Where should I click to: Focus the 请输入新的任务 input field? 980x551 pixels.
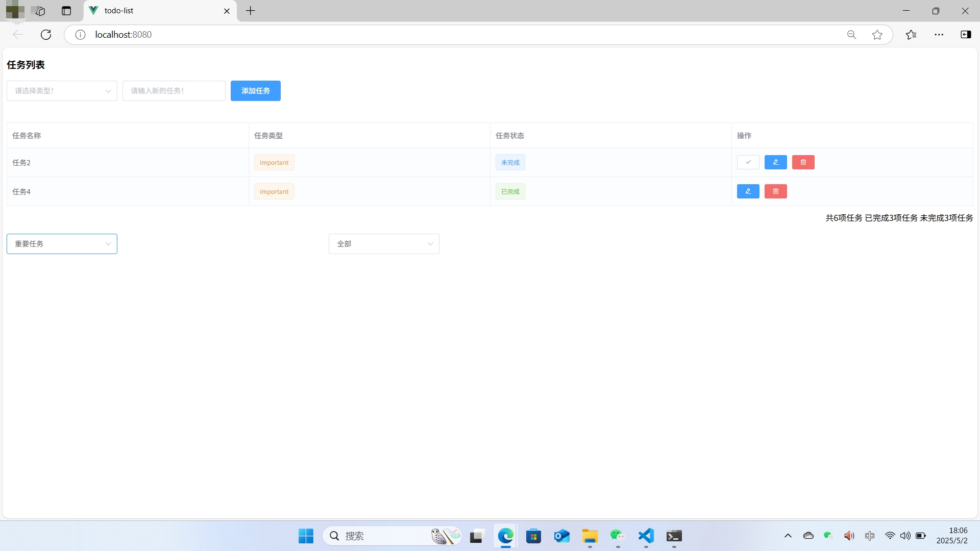click(x=174, y=91)
